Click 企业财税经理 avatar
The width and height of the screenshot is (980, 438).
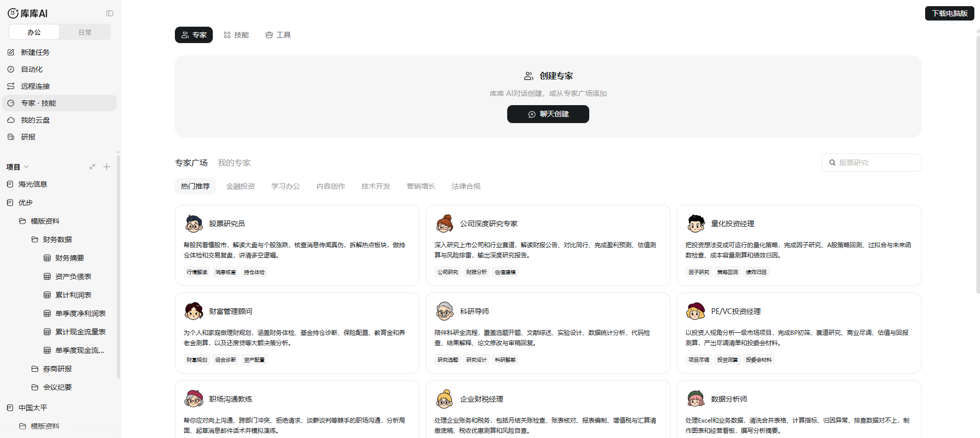(445, 399)
